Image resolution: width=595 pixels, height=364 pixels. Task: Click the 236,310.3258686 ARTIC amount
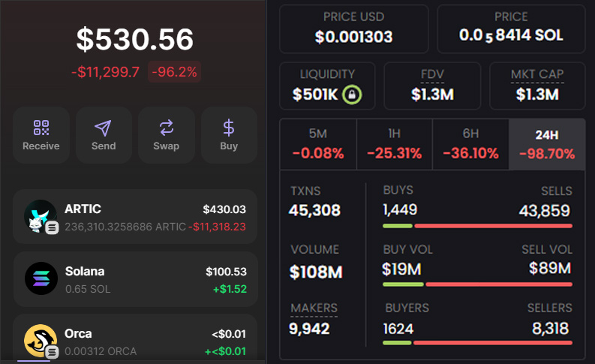[125, 227]
